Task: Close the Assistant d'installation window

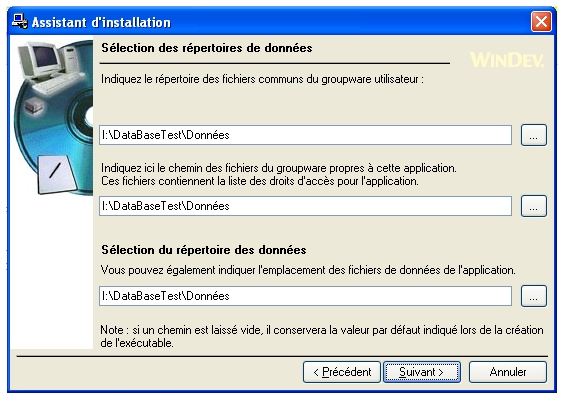Action: 541,22
